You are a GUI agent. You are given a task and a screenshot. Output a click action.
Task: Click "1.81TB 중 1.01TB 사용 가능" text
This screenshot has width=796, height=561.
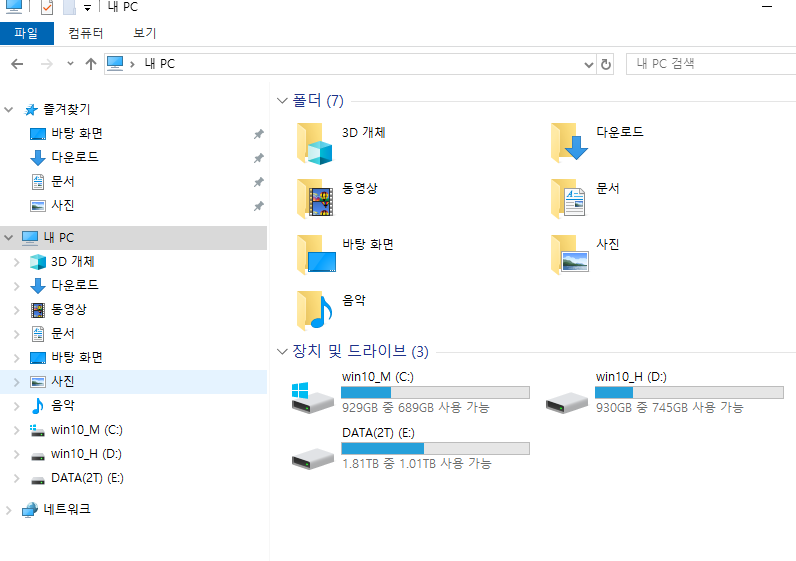[416, 463]
